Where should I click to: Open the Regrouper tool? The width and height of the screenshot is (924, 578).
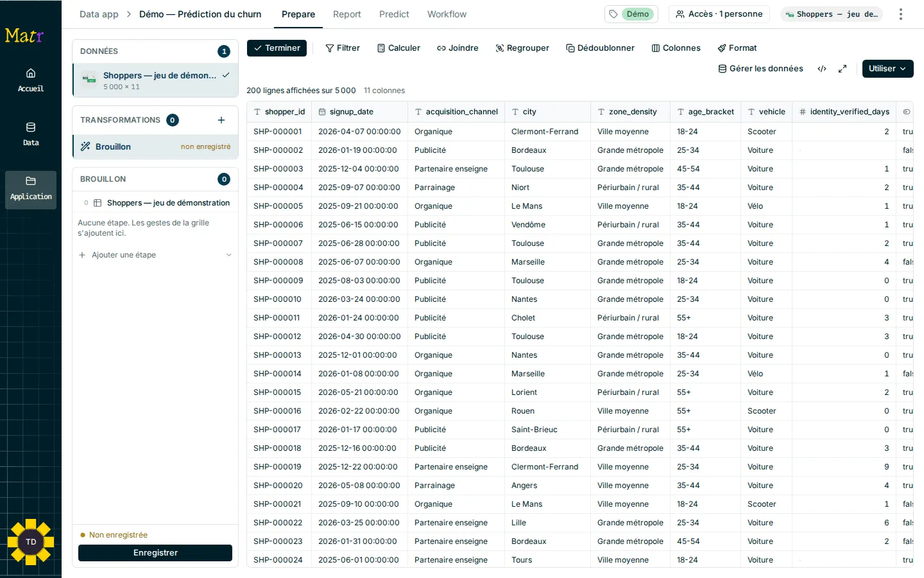point(522,48)
